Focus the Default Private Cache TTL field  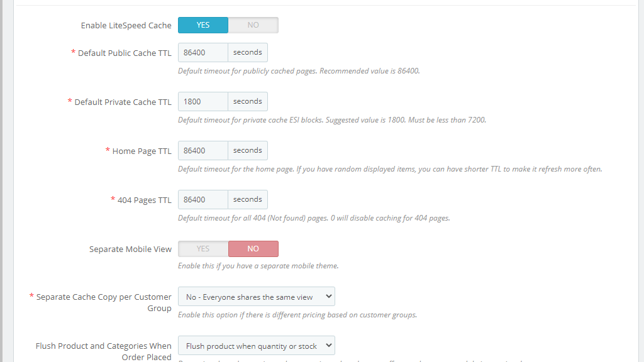tap(203, 101)
